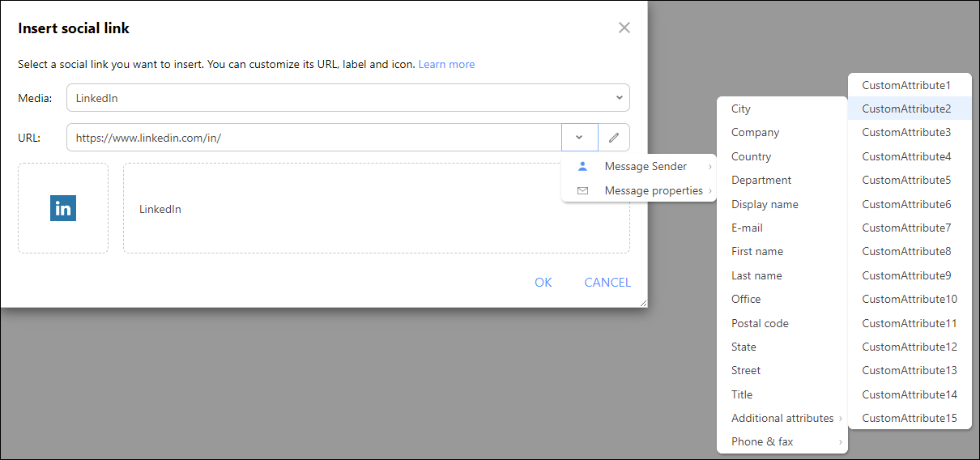Screen dimensions: 980x460
Task: Click the pencil edit icon beside URL
Action: [614, 138]
